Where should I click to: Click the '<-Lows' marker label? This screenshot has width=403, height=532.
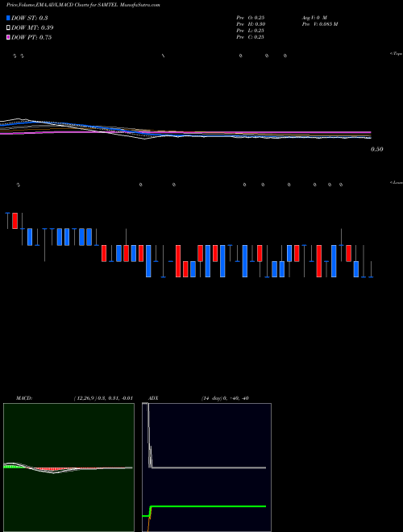coord(397,182)
